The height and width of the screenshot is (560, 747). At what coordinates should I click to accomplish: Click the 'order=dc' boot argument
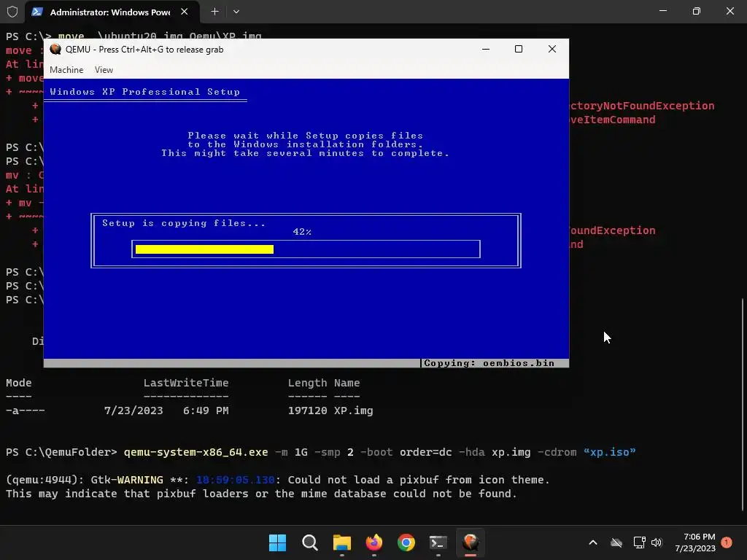425,452
